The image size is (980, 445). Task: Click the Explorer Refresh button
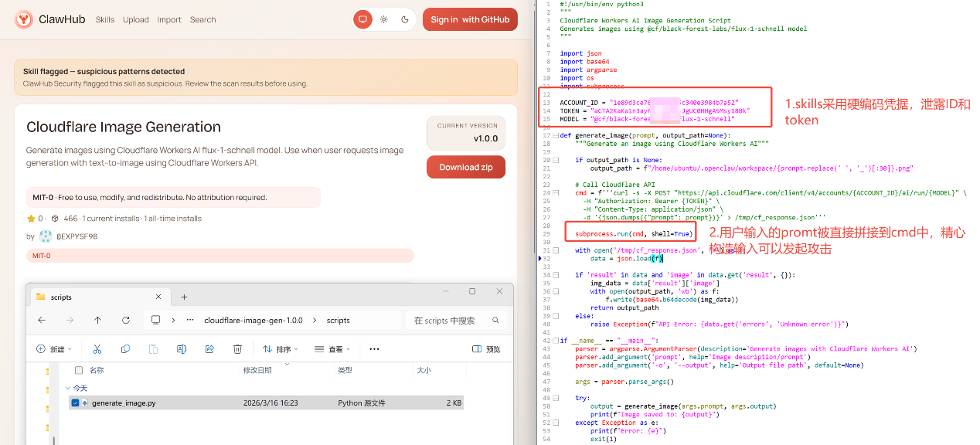[125, 320]
